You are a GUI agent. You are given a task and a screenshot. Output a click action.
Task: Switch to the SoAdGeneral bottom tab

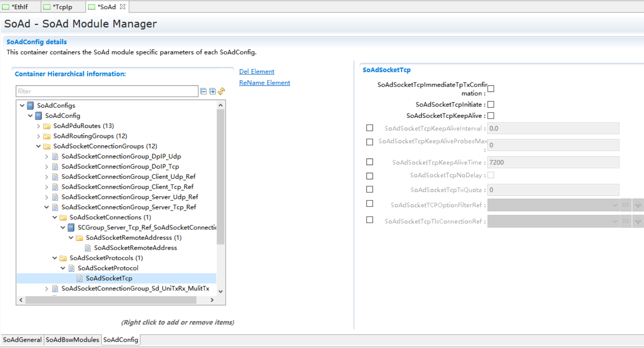(x=22, y=340)
